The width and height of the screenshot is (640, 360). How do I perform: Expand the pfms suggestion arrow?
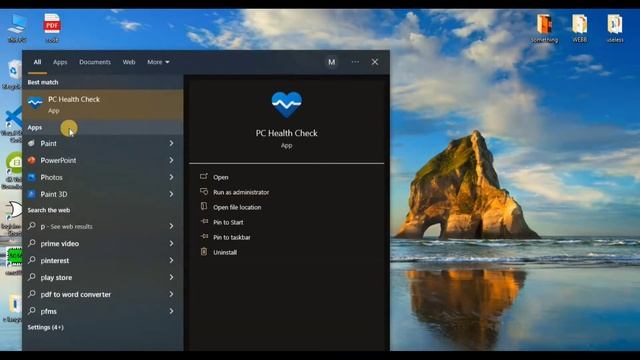tap(171, 311)
